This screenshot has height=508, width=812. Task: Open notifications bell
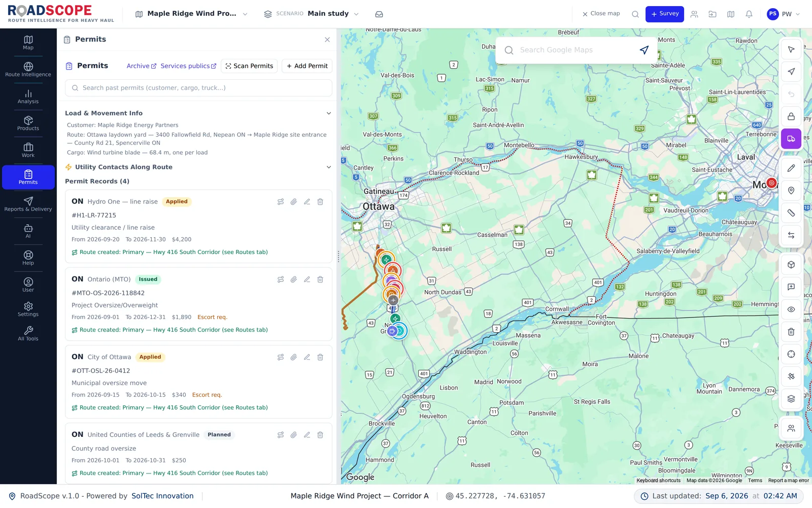tap(749, 14)
